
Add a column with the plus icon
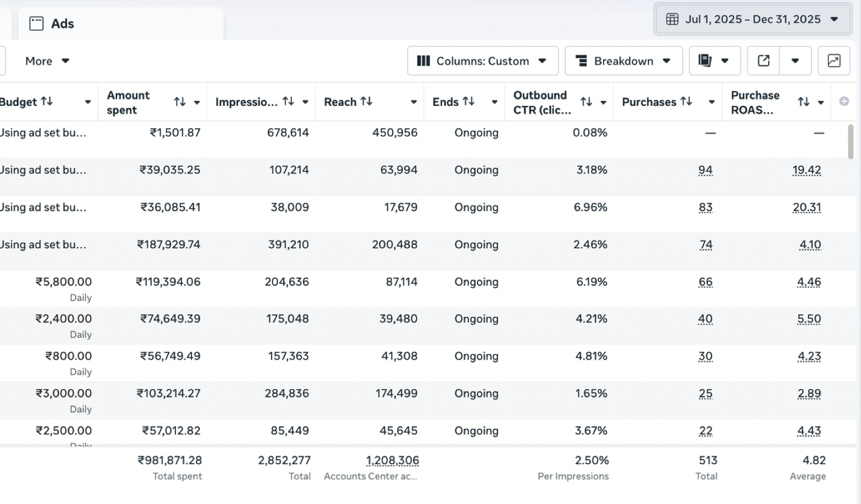click(844, 101)
